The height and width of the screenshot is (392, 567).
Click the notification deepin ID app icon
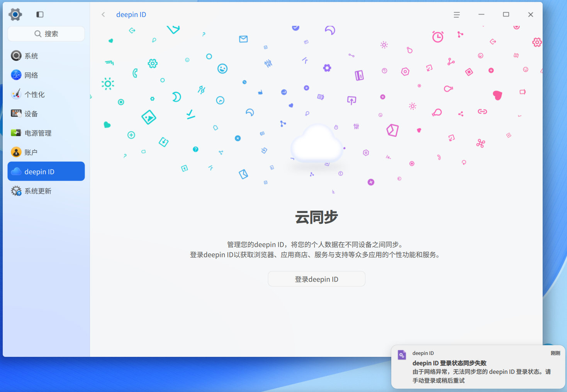click(402, 355)
